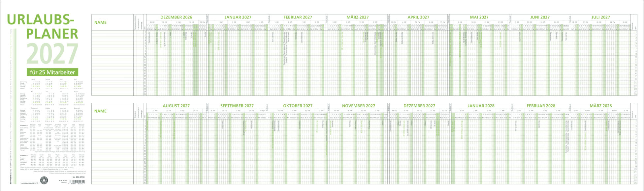
Task: Select the DEZEMBER 2026 month heading
Action: click(176, 17)
